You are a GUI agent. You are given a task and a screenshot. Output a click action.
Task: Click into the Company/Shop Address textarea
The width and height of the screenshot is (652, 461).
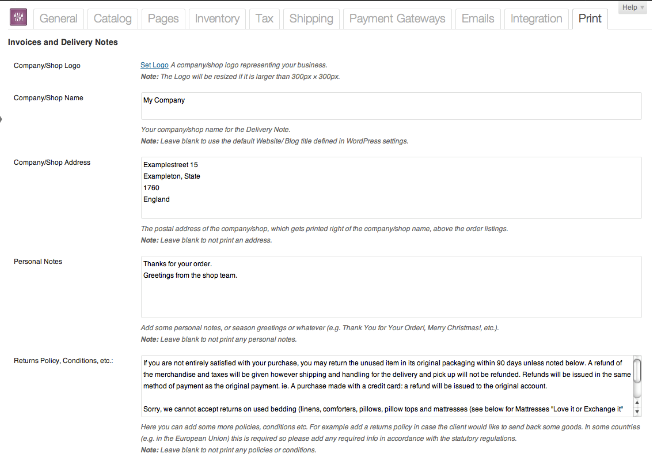point(391,188)
